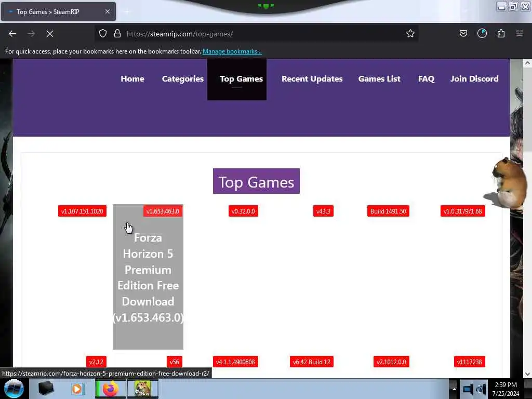This screenshot has height=399, width=532.
Task: Open the Categories menu item
Action: (183, 79)
